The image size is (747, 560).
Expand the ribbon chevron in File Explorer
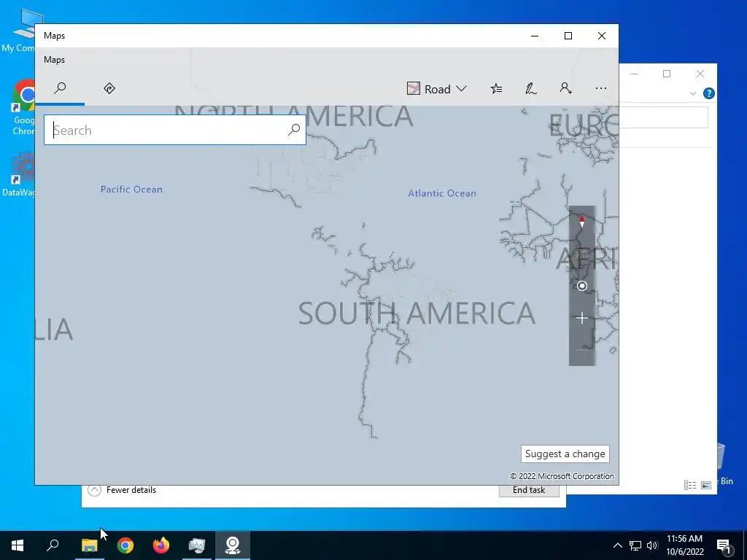click(x=693, y=94)
